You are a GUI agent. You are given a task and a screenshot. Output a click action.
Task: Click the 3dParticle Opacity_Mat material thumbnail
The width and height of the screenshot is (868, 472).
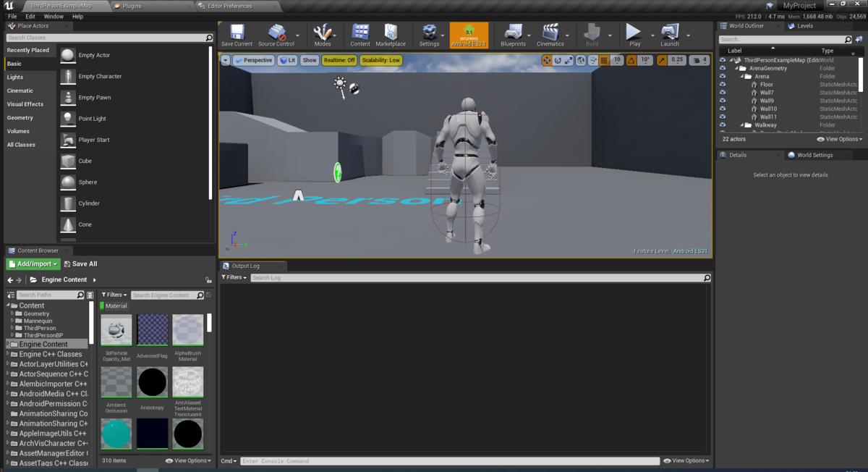(x=116, y=330)
